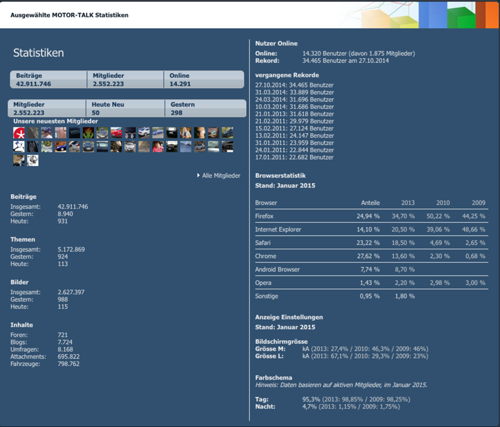
Task: Click 'Ausgewählte MOTOR-TALK Statistiken' title
Action: coord(69,15)
